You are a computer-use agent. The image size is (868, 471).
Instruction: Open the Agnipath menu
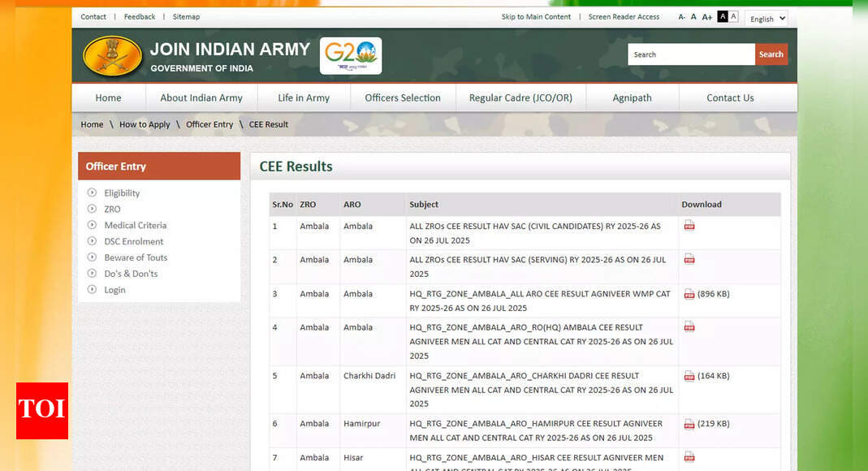(x=633, y=98)
